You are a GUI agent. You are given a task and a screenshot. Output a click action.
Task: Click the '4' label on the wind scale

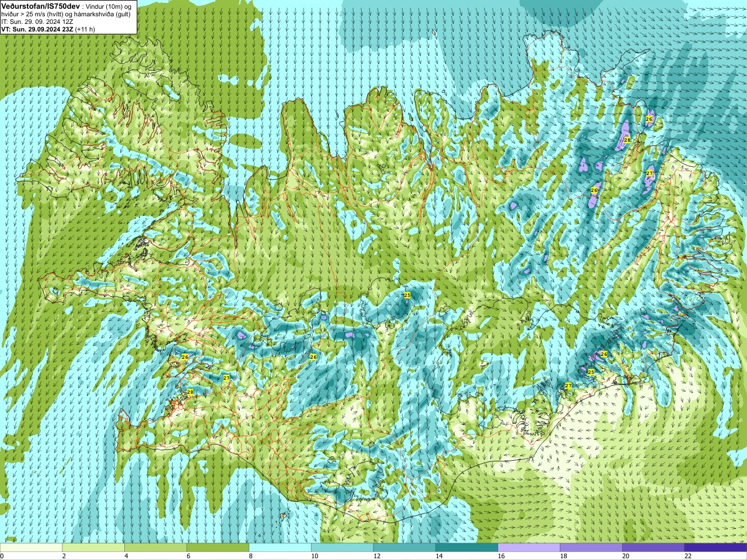pyautogui.click(x=126, y=556)
